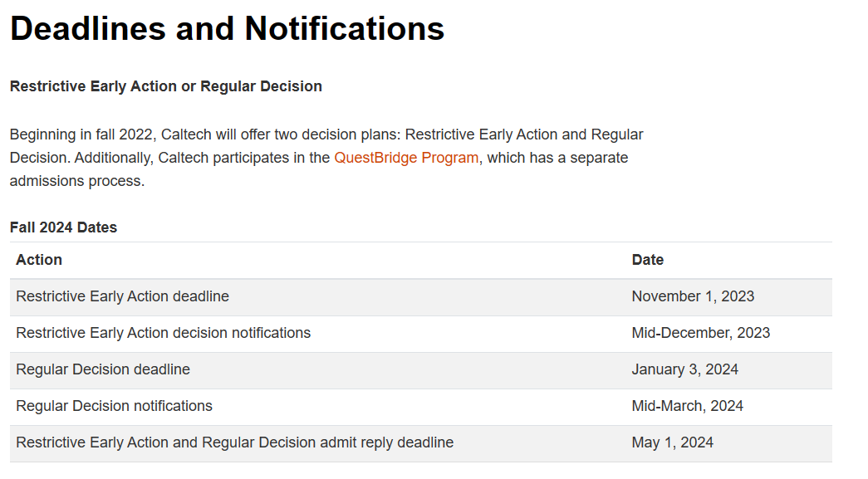This screenshot has height=479, width=868.
Task: Click the November 1, 2023 date cell
Action: click(x=693, y=296)
